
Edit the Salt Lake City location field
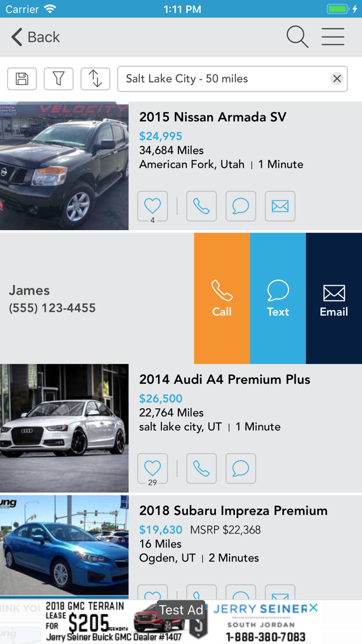[232, 78]
